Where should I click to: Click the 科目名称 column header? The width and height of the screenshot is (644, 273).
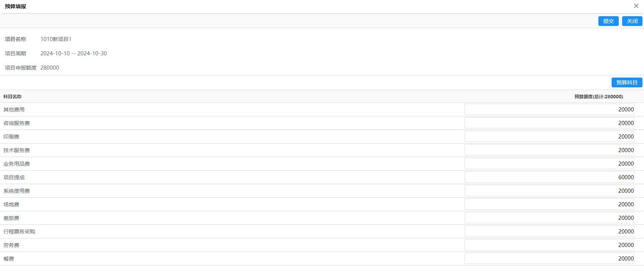[12, 97]
